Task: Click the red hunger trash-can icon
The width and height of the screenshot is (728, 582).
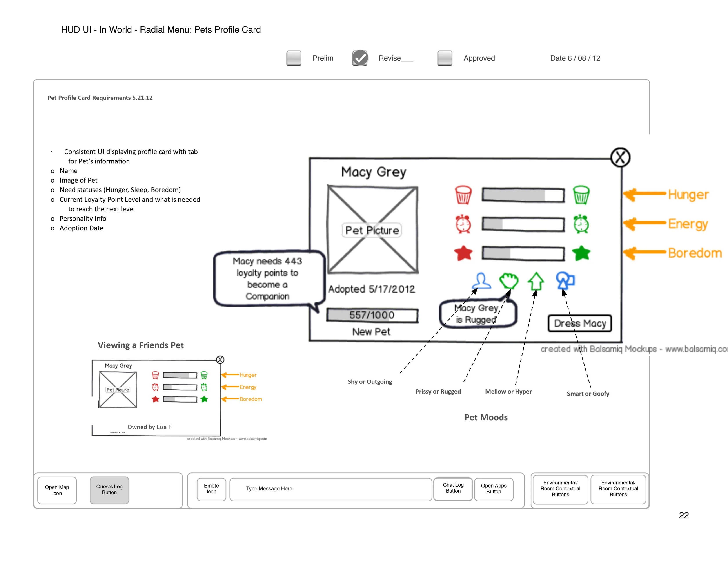Action: tap(463, 195)
